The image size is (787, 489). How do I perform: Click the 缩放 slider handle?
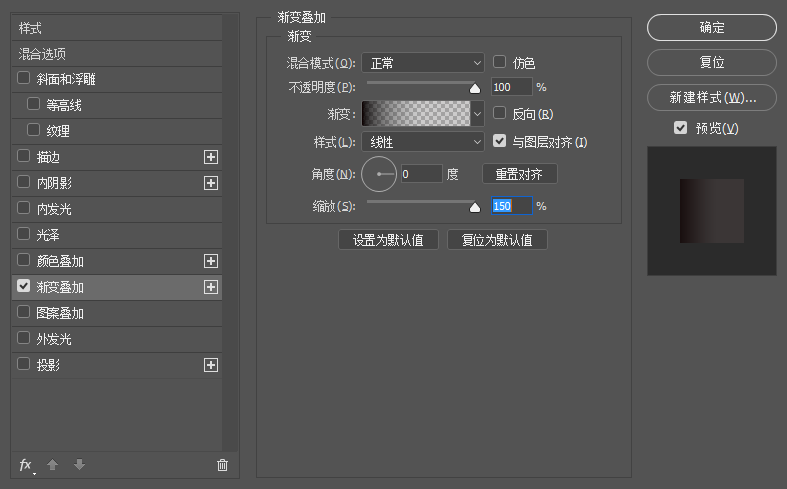[x=475, y=207]
